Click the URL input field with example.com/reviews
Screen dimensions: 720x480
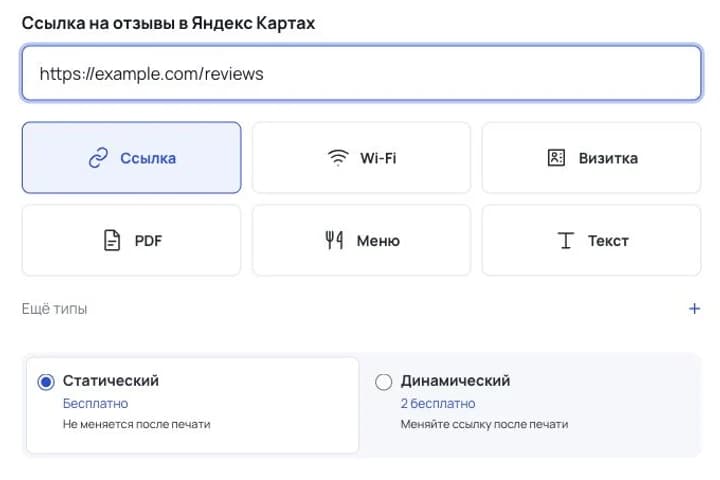[361, 73]
